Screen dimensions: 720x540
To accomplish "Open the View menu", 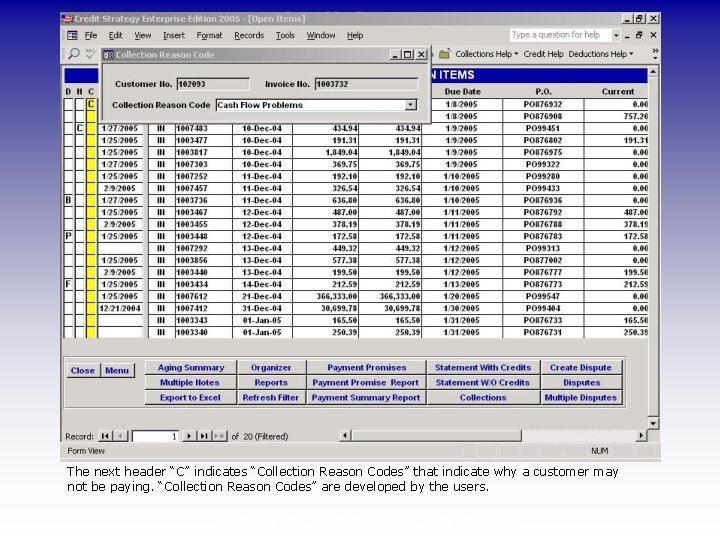I will (142, 35).
